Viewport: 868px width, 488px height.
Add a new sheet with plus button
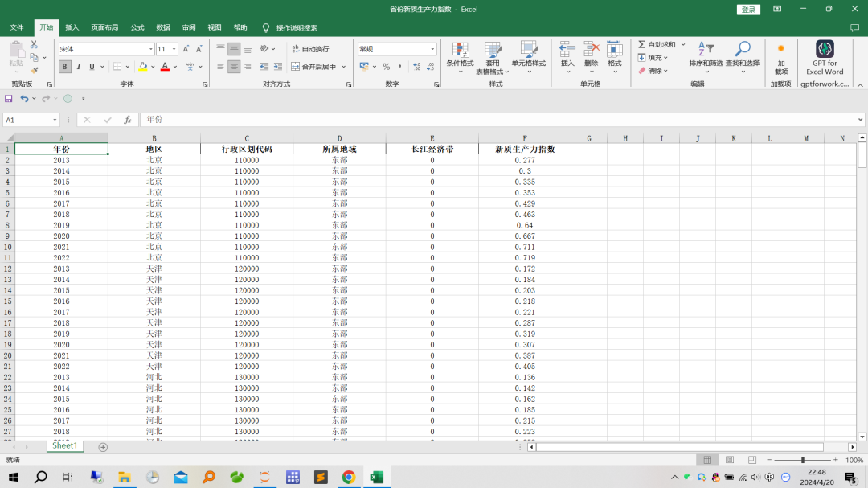[103, 447]
